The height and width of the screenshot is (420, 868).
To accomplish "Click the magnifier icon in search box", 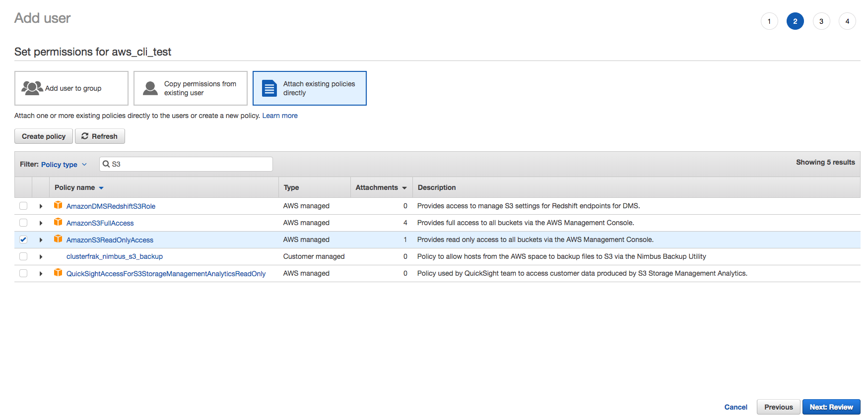I will pyautogui.click(x=106, y=164).
